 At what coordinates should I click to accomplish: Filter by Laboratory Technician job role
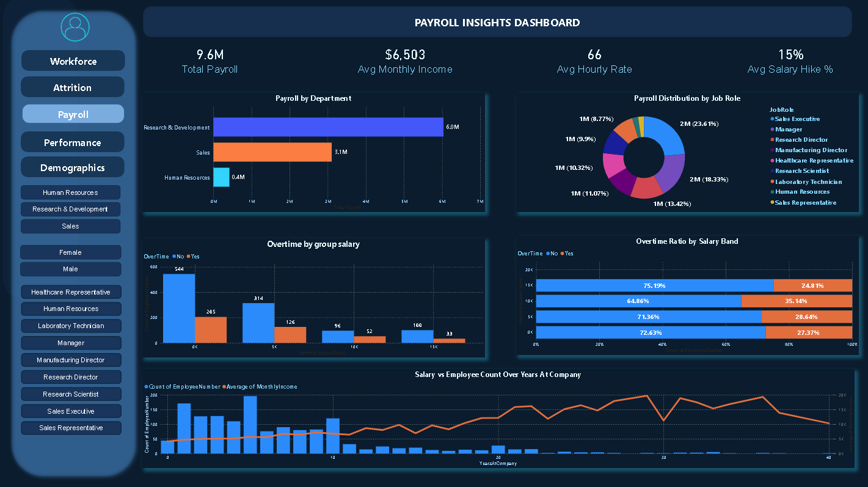click(71, 326)
